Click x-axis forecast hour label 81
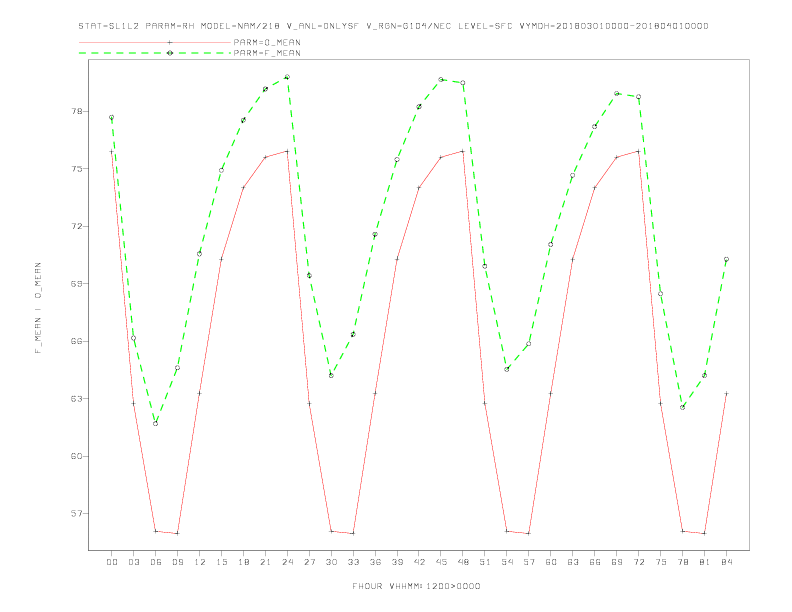Image resolution: width=792 pixels, height=612 pixels. pos(705,562)
